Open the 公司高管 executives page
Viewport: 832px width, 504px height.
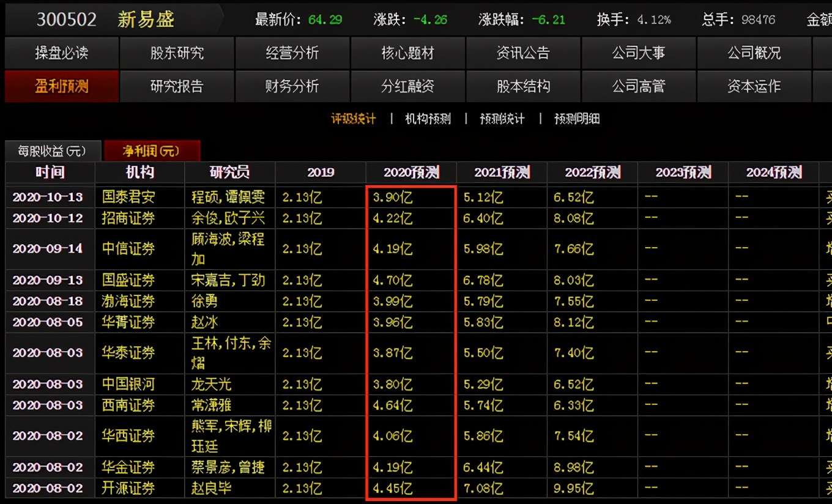click(x=639, y=86)
